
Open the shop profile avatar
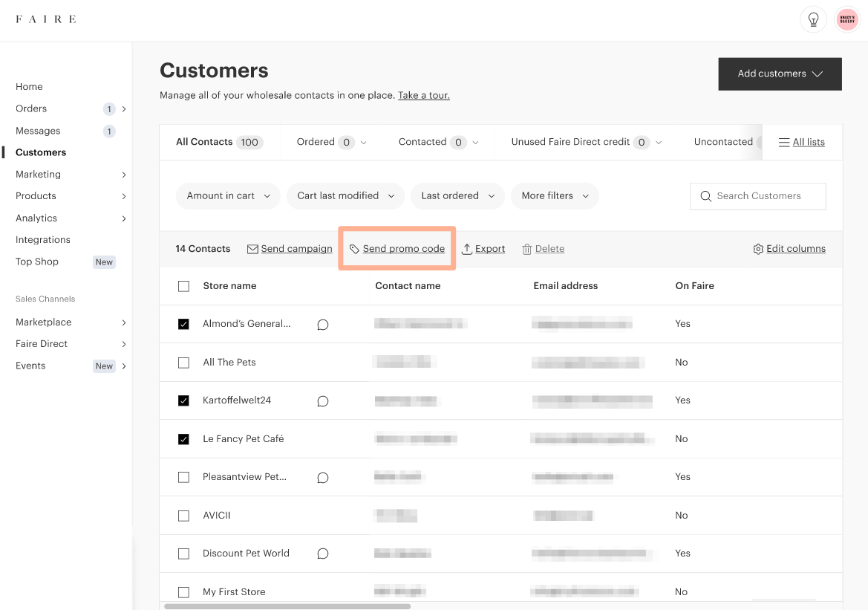847,20
